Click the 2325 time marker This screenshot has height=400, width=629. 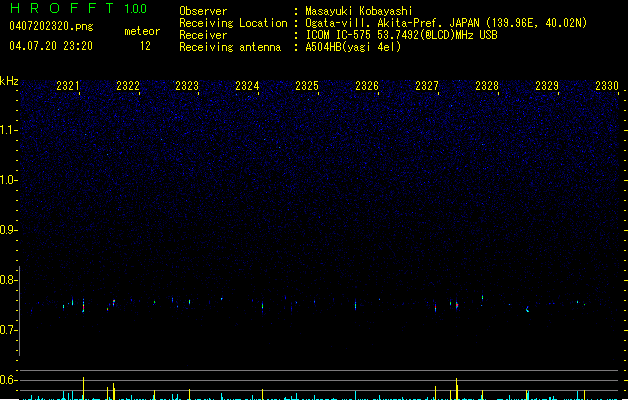[x=307, y=86]
